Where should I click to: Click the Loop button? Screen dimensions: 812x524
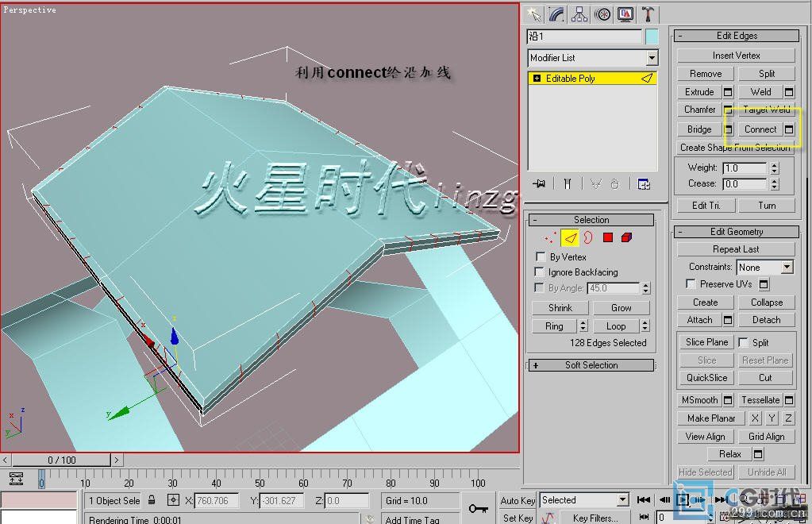[616, 326]
